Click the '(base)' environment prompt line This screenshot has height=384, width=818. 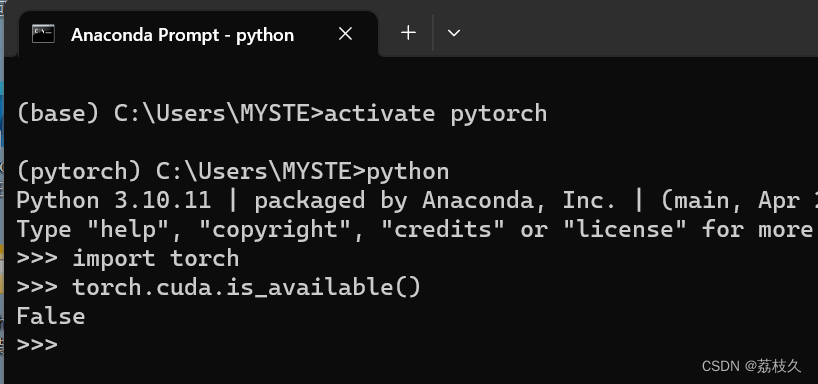(x=282, y=114)
